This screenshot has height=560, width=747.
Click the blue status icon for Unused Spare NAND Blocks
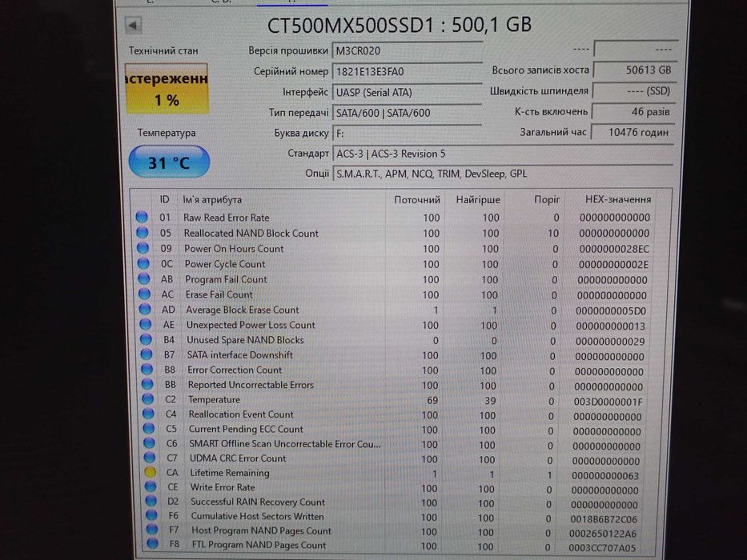146,339
